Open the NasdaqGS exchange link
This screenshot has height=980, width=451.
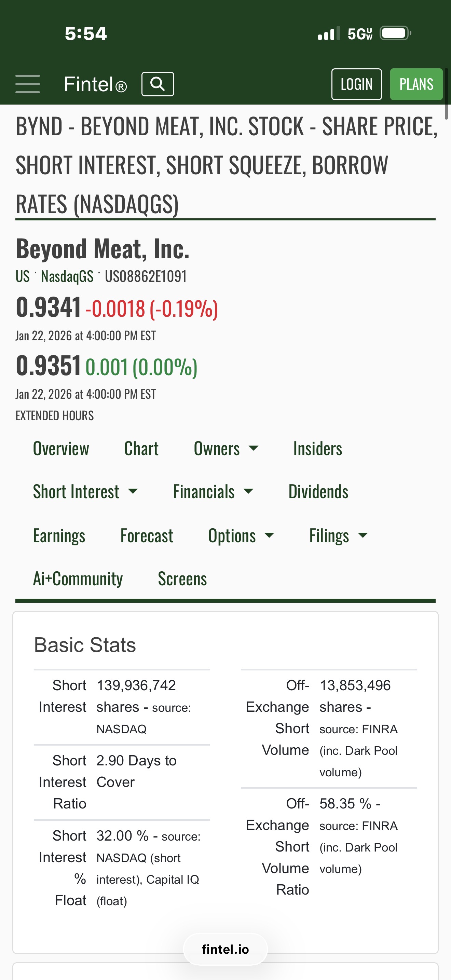(67, 276)
